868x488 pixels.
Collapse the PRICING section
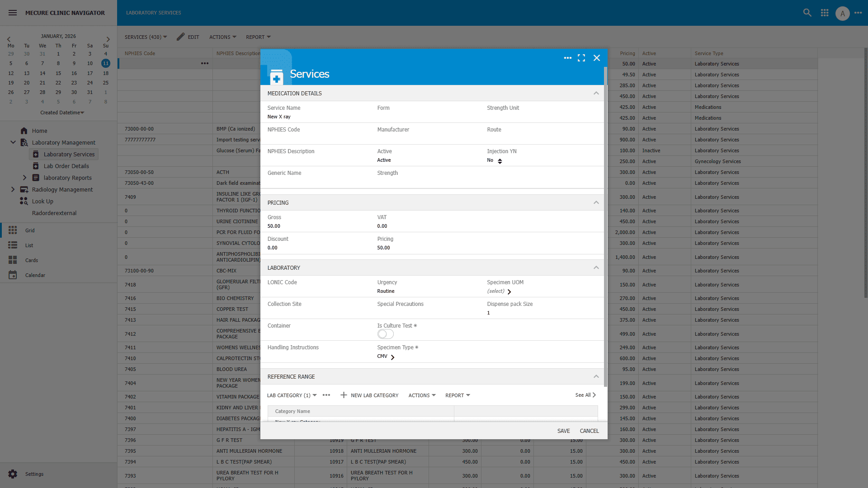tap(596, 202)
